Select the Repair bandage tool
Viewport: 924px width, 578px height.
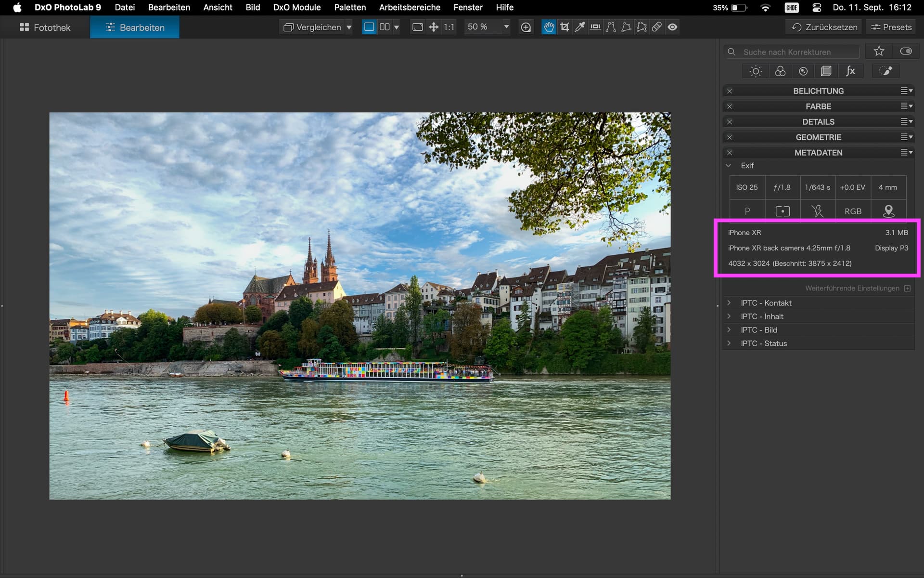pos(657,27)
